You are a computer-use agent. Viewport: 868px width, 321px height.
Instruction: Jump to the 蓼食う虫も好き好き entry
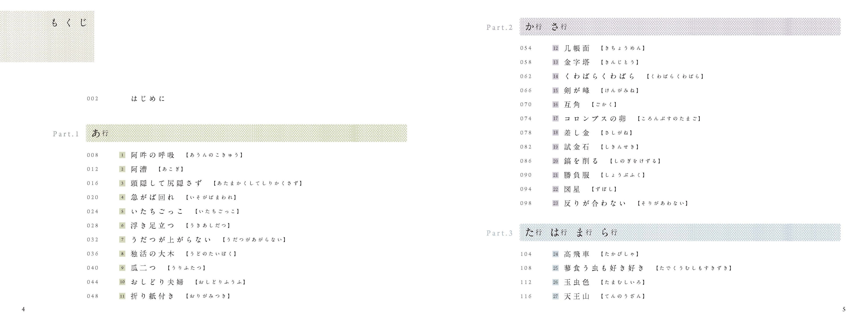604,268
